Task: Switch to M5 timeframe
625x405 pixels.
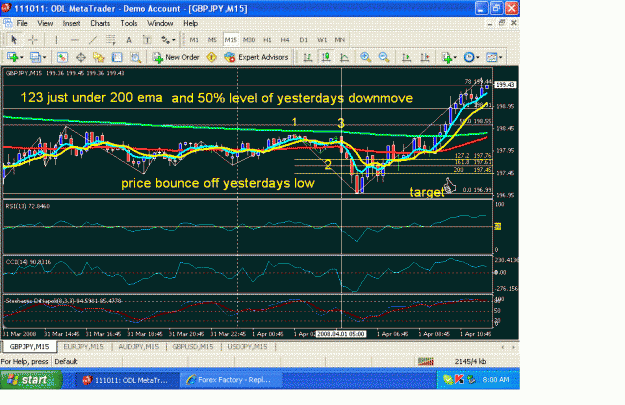Action: coord(212,39)
